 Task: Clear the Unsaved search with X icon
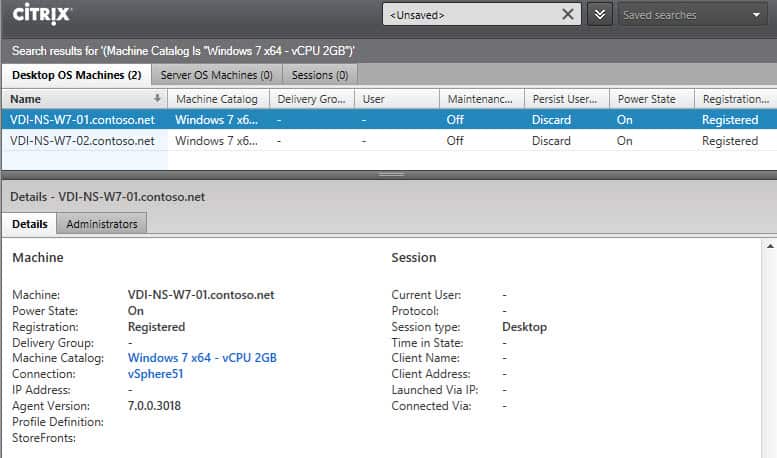tap(568, 15)
